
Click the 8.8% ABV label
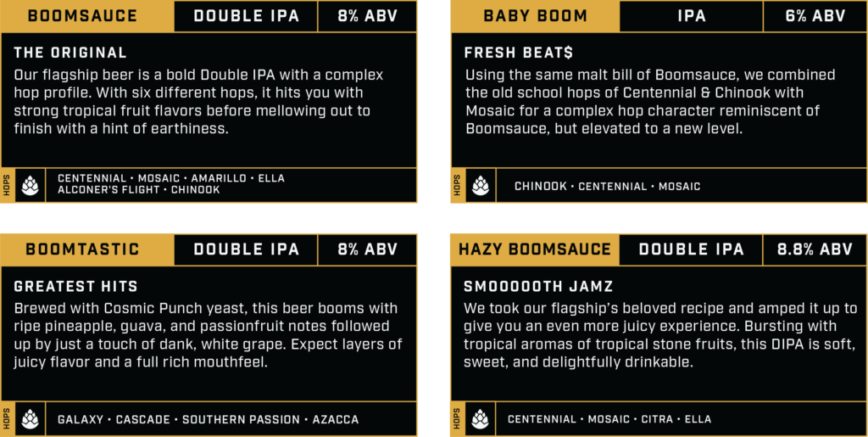point(815,249)
